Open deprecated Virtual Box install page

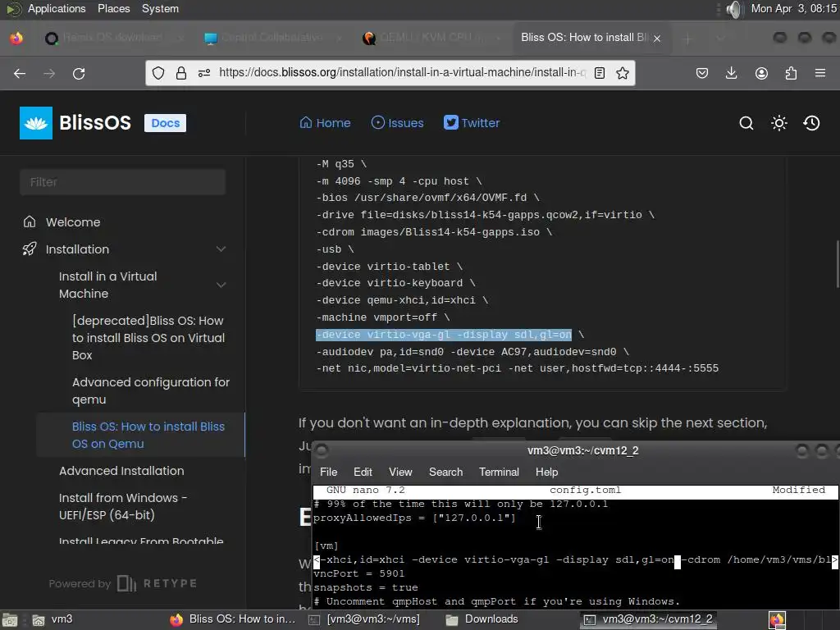[148, 338]
